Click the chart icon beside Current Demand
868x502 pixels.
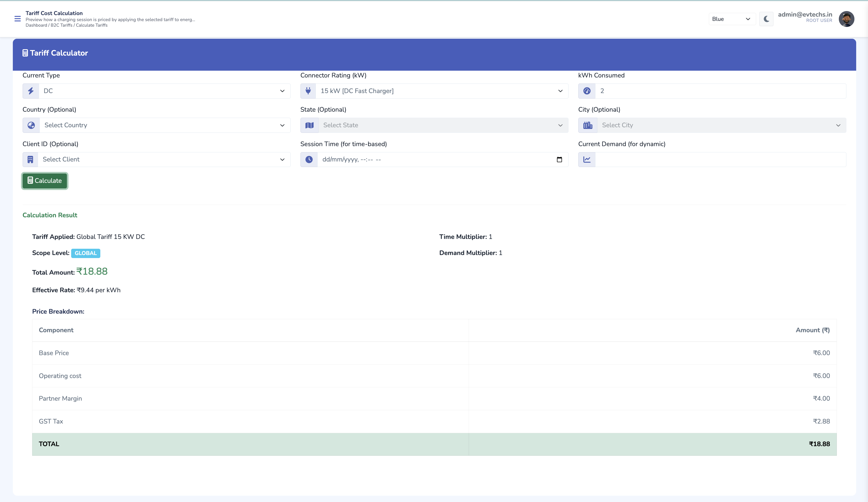[x=587, y=159]
